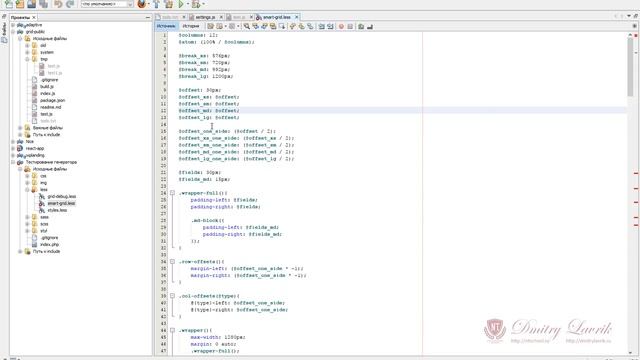Open package.json in project tree
Image resolution: width=640 pixels, height=360 pixels.
click(52, 100)
